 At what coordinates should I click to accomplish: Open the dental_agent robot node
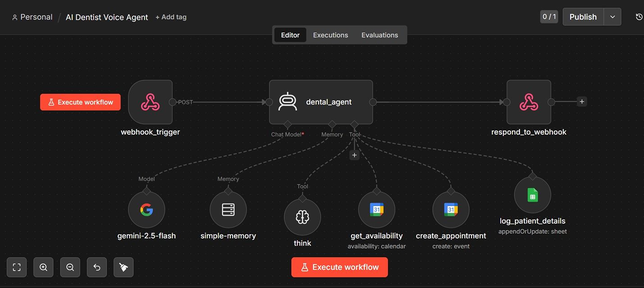click(x=321, y=102)
